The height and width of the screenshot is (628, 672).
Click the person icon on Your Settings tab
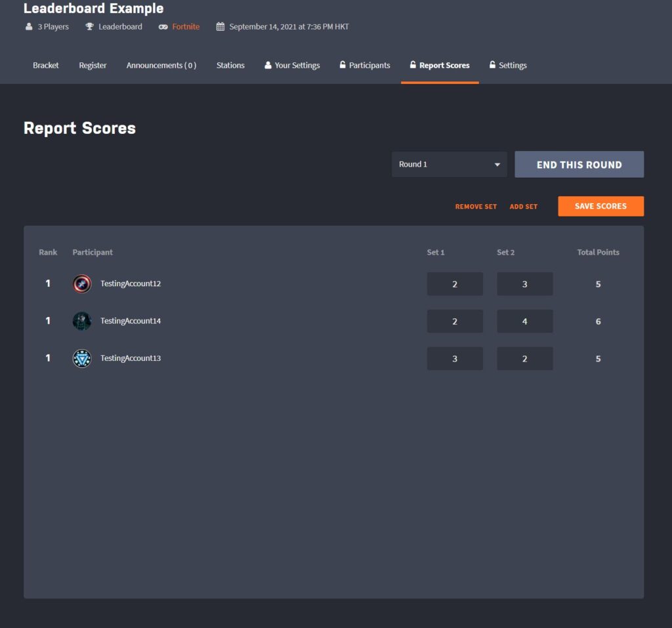pyautogui.click(x=268, y=65)
